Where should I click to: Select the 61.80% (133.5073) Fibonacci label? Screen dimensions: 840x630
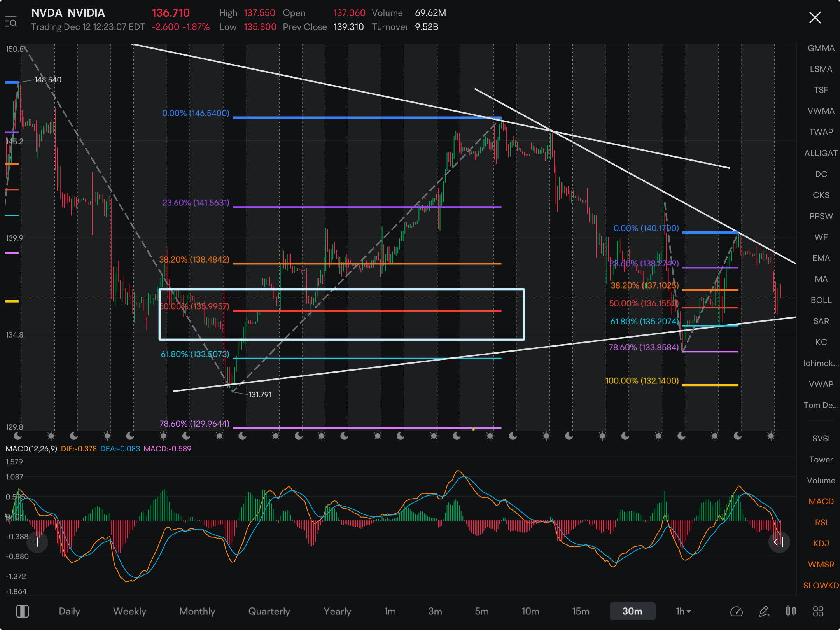[x=195, y=354]
